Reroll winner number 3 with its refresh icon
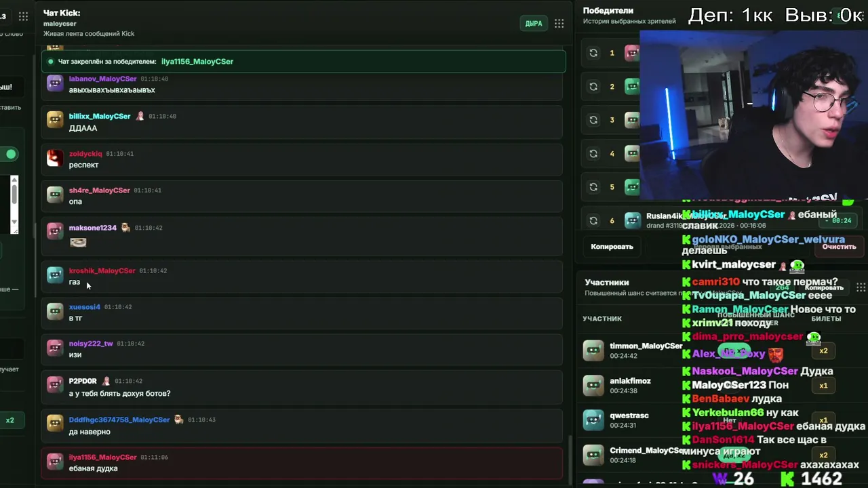The width and height of the screenshot is (868, 488). point(593,120)
